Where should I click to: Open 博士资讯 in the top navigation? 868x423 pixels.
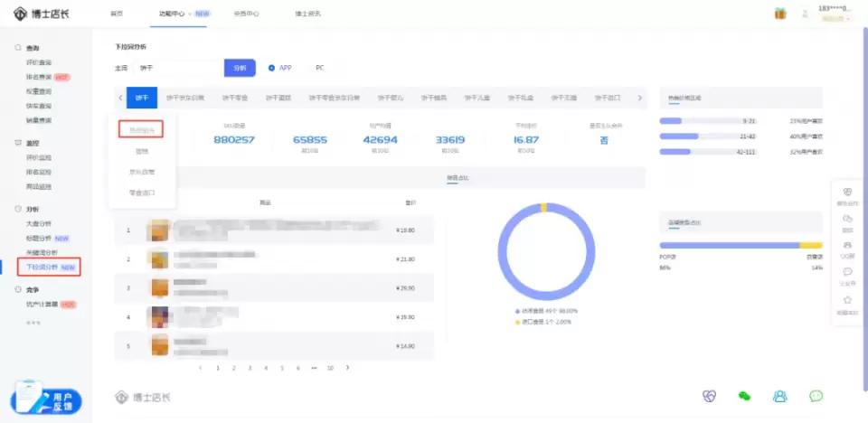click(307, 14)
